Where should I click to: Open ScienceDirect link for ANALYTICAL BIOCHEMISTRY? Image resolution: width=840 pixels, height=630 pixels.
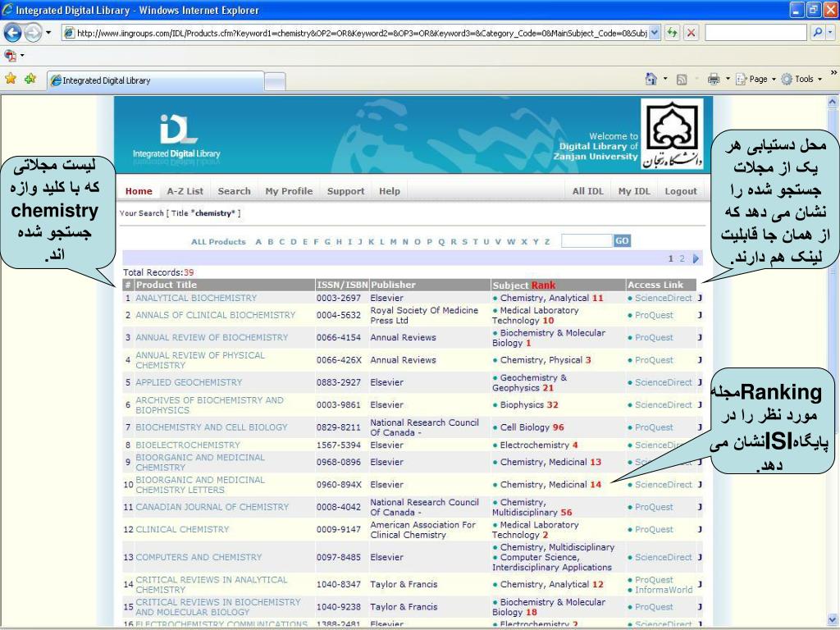[663, 298]
